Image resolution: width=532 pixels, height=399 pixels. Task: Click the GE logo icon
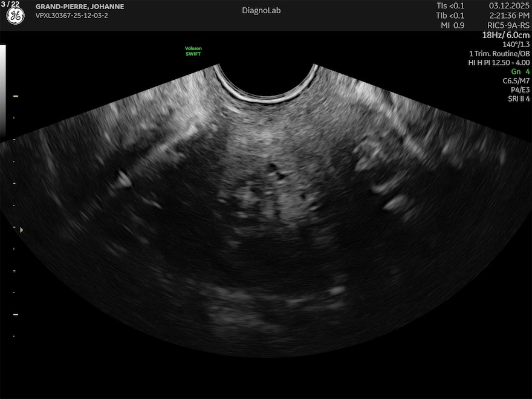coord(15,16)
